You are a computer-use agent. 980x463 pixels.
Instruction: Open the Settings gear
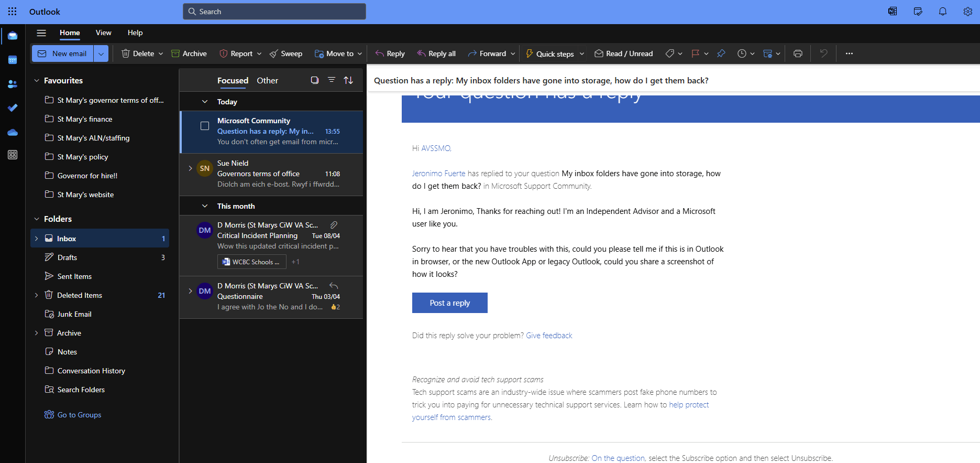coord(968,12)
